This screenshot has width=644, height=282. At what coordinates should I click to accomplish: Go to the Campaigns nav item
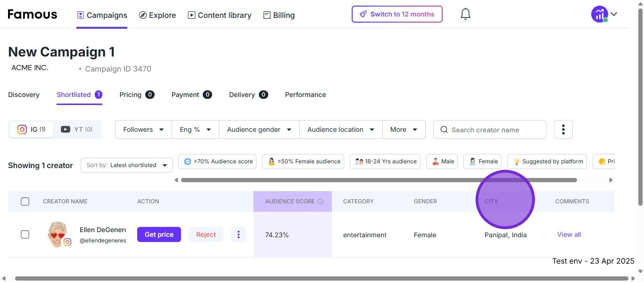102,15
